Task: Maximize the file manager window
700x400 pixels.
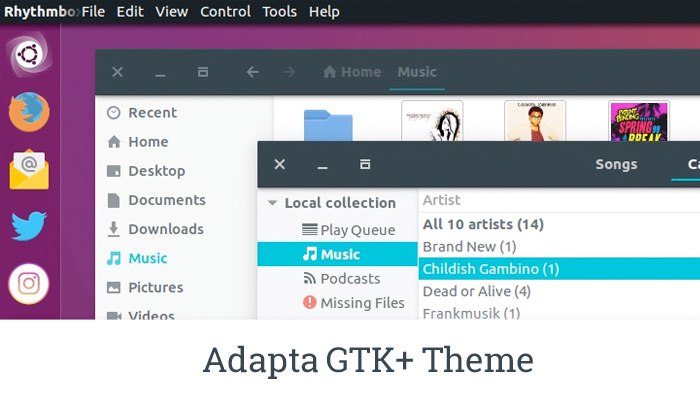Action: coord(203,72)
